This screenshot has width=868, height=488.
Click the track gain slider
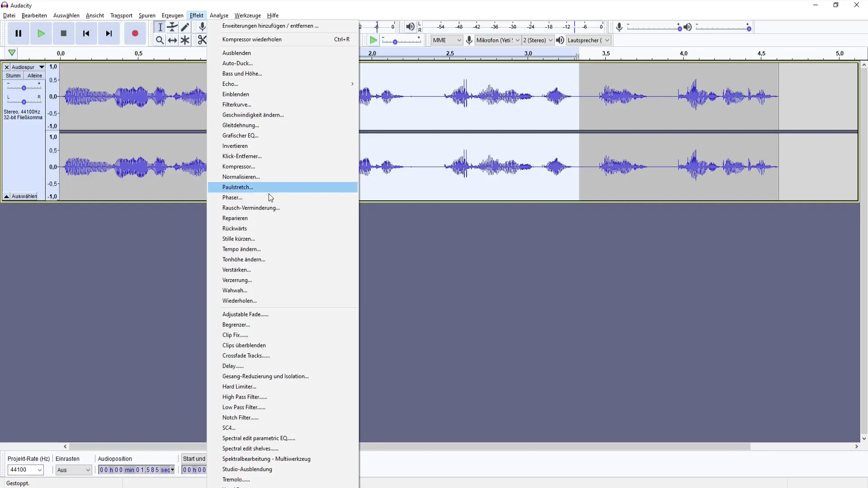click(24, 88)
